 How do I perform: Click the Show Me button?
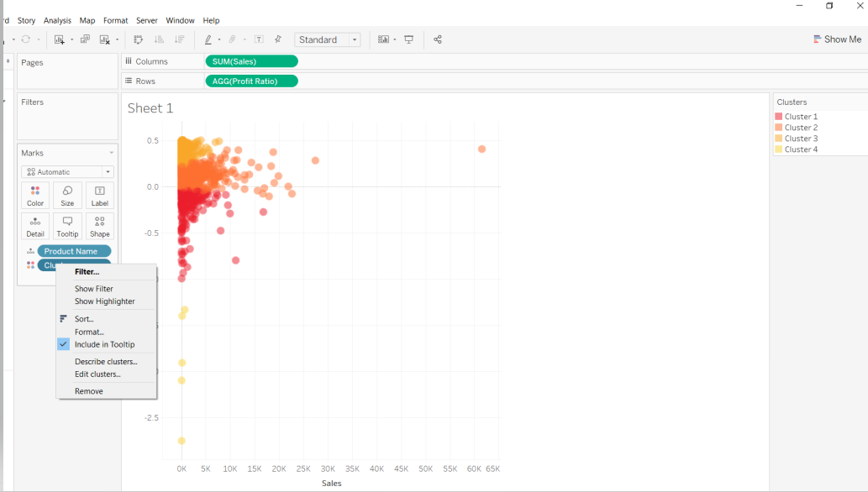[x=837, y=39]
